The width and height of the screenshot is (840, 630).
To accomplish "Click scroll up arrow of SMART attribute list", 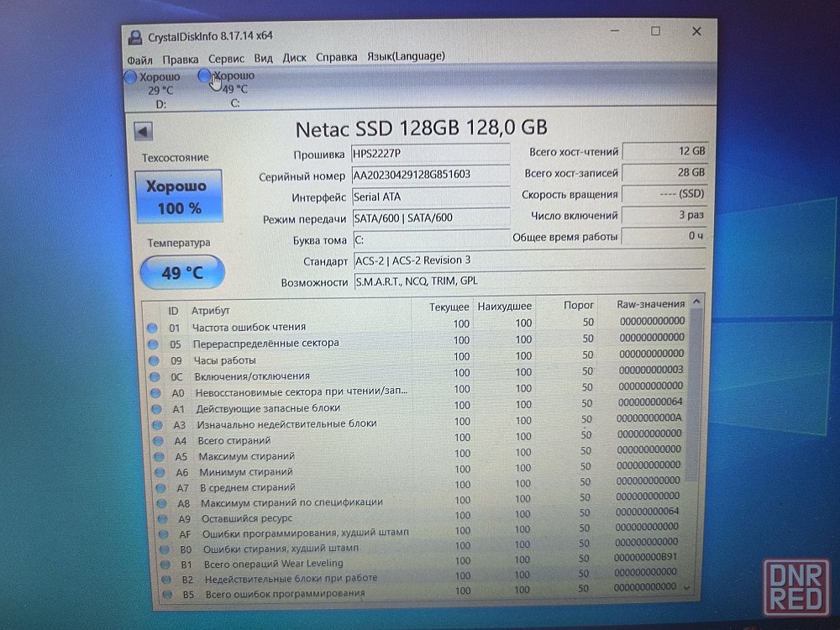I will click(x=696, y=302).
